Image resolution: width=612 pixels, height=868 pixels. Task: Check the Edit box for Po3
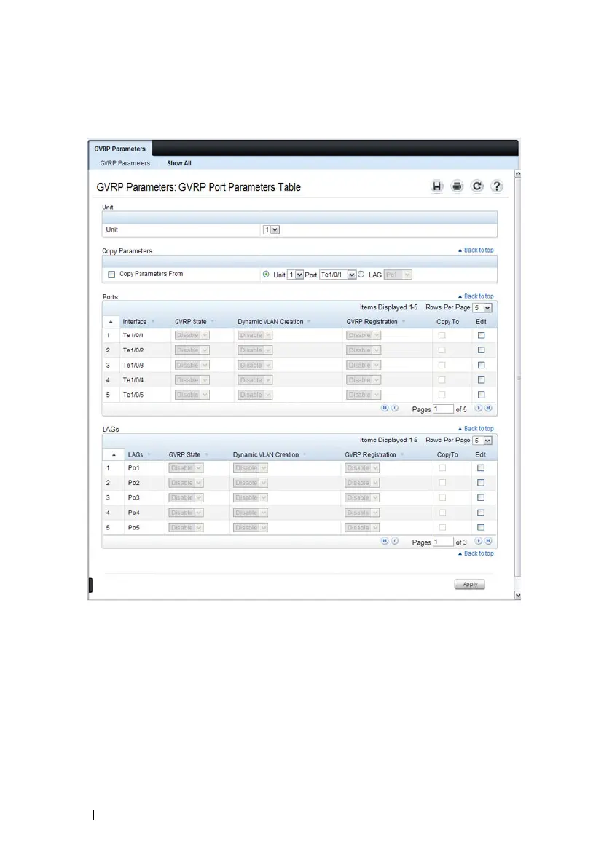481,497
